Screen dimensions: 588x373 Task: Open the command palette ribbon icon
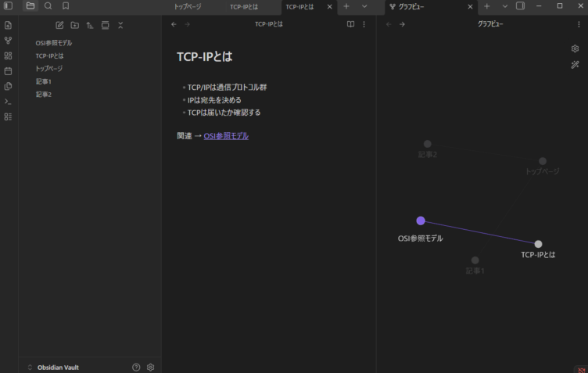(8, 101)
